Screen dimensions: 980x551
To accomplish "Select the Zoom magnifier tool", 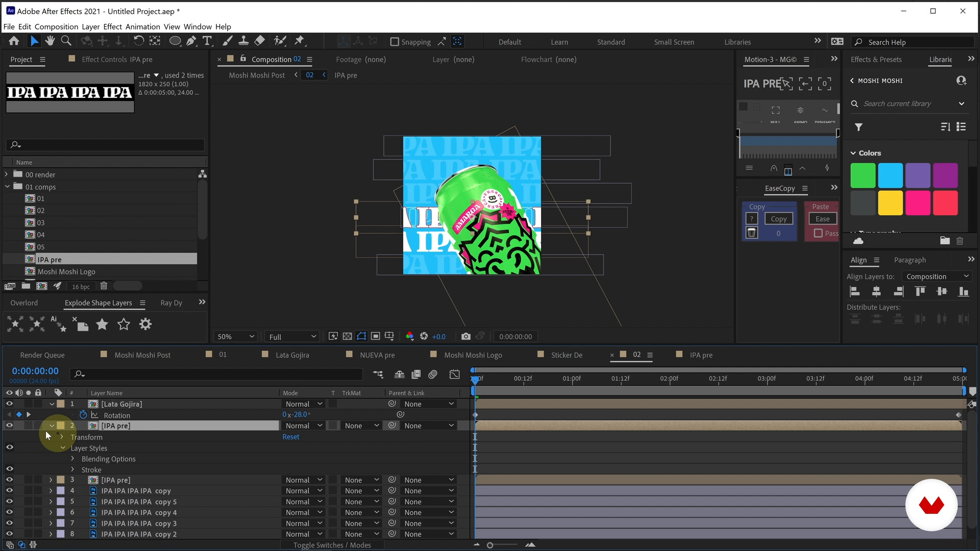I will 66,41.
